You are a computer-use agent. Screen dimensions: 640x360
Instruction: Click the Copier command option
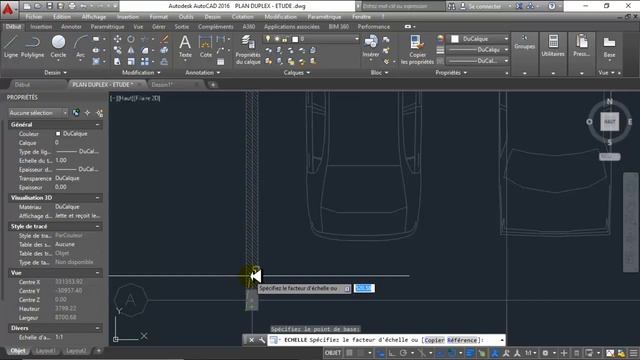(434, 340)
